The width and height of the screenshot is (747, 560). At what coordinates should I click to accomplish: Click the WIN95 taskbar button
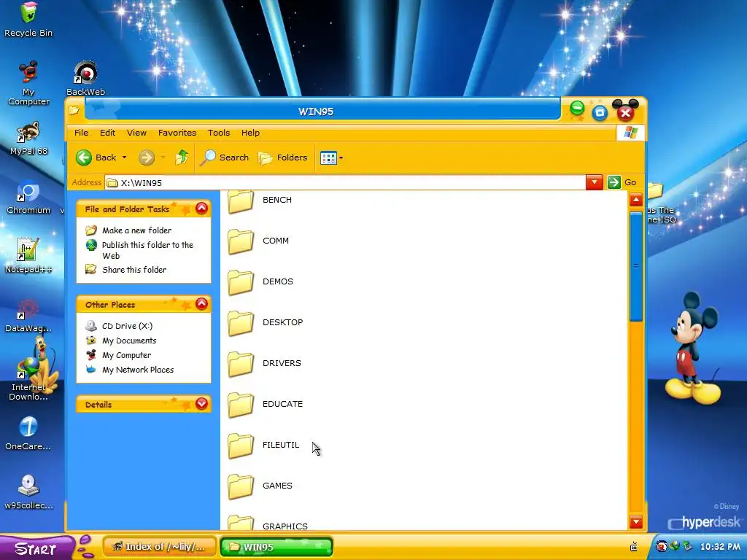(276, 547)
